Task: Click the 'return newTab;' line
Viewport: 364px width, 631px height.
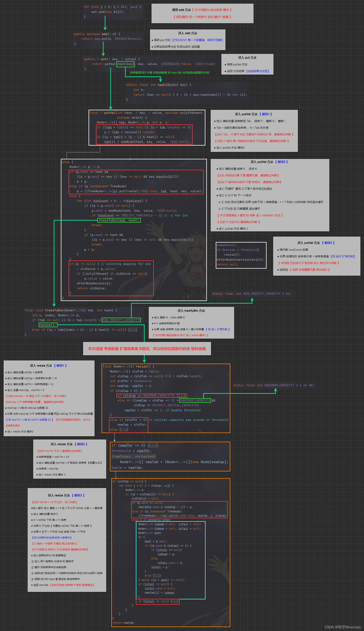Action: pyautogui.click(x=124, y=623)
